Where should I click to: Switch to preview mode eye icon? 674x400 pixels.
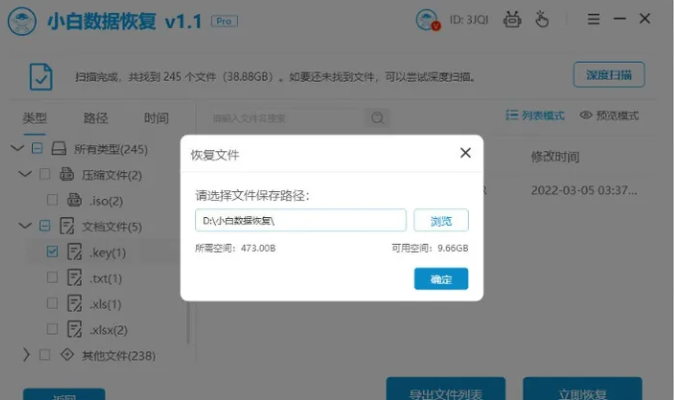585,115
